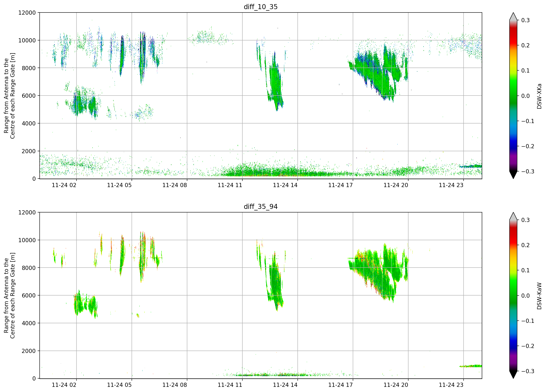This screenshot has height=392, width=546.
Task: Click '11-24 08' time label under diff_10_35
Action: [x=175, y=185]
